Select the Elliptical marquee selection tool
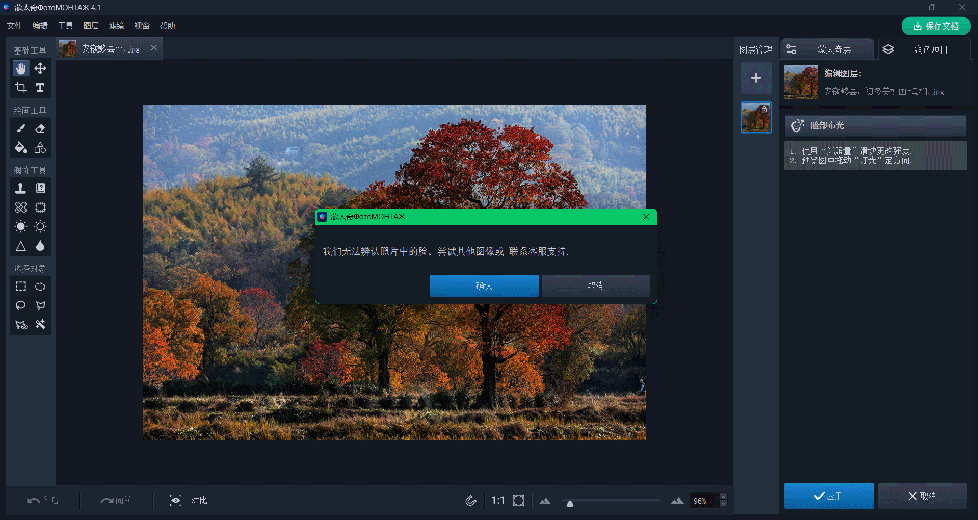Image resolution: width=978 pixels, height=520 pixels. click(x=40, y=286)
